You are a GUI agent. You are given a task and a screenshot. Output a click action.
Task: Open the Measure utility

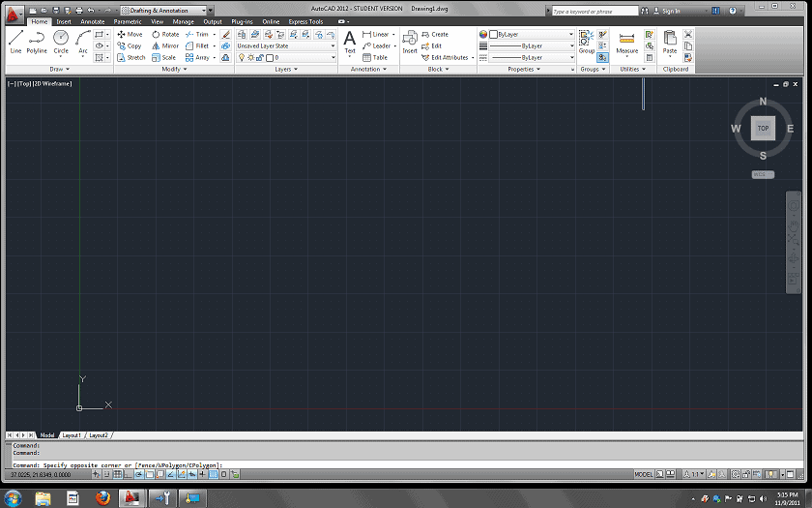(626, 42)
